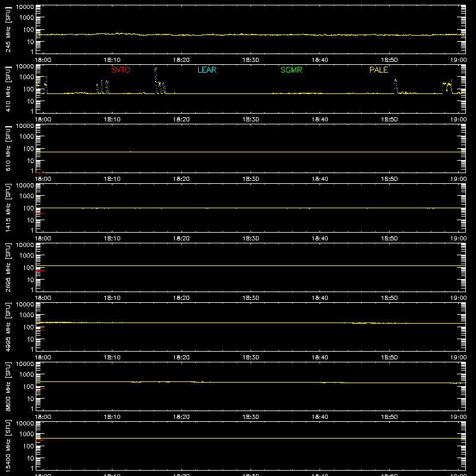This screenshot has width=476, height=476.
Task: Click the 4995 MHz [SFU] axis title
Action: click(8, 327)
